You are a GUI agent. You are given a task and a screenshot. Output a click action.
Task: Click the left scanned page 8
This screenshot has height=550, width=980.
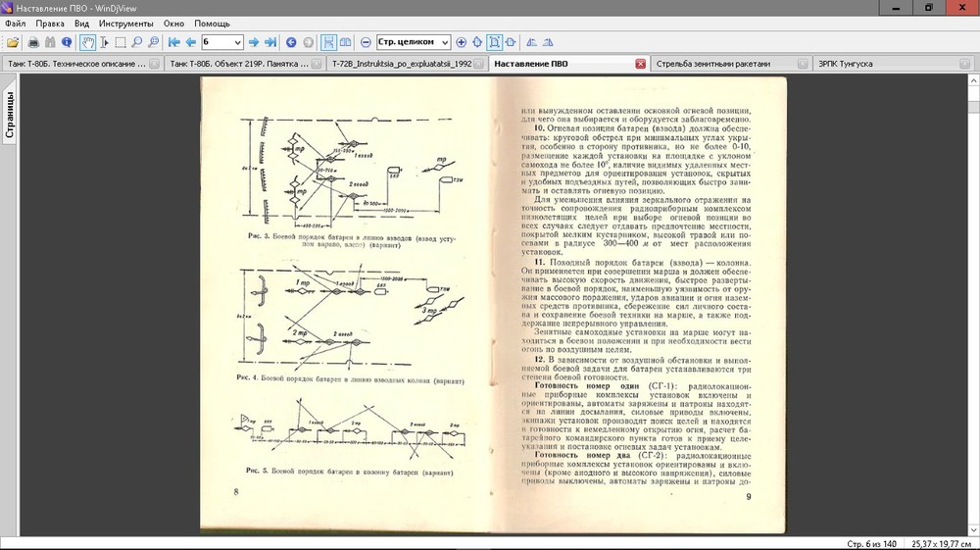pyautogui.click(x=347, y=303)
